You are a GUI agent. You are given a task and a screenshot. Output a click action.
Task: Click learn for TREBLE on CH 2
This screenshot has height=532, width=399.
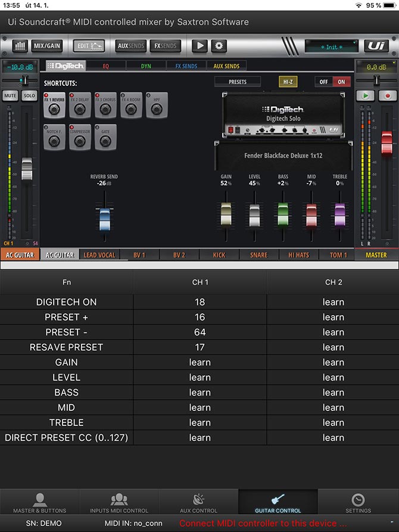333,422
